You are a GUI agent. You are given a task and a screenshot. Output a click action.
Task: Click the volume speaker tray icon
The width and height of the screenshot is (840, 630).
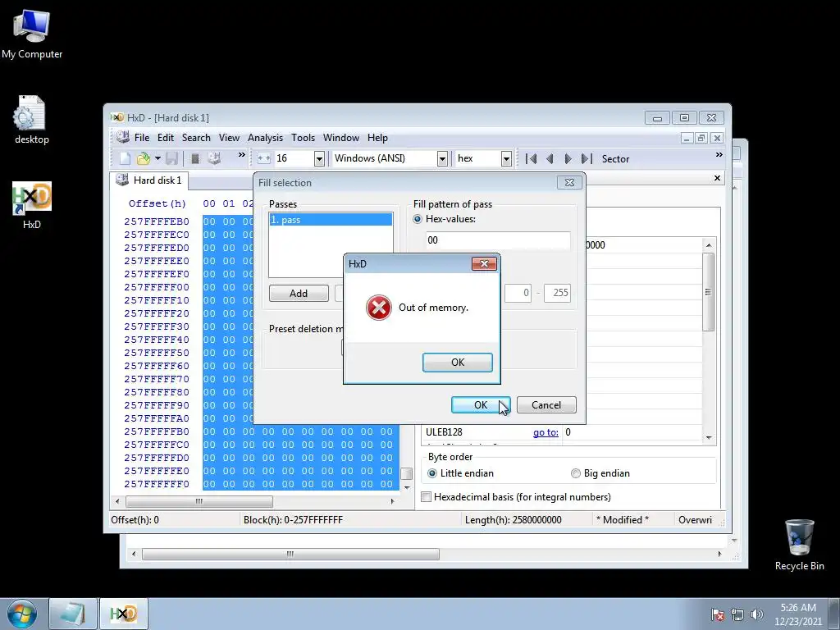point(756,614)
